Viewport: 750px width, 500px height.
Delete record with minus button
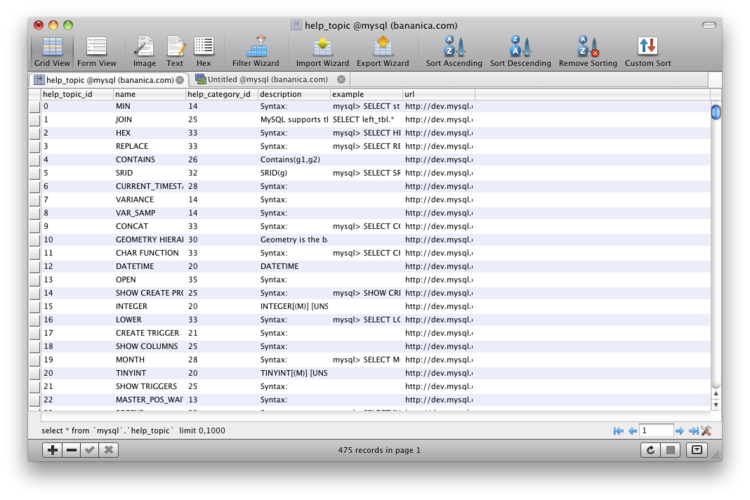(72, 450)
